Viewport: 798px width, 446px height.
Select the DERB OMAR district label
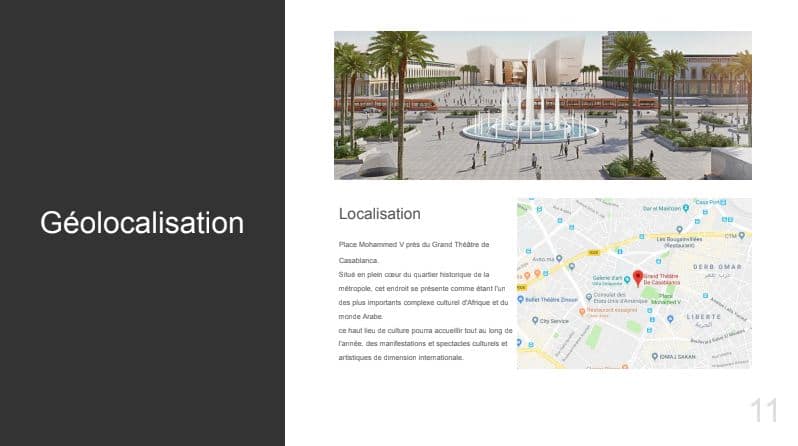717,266
